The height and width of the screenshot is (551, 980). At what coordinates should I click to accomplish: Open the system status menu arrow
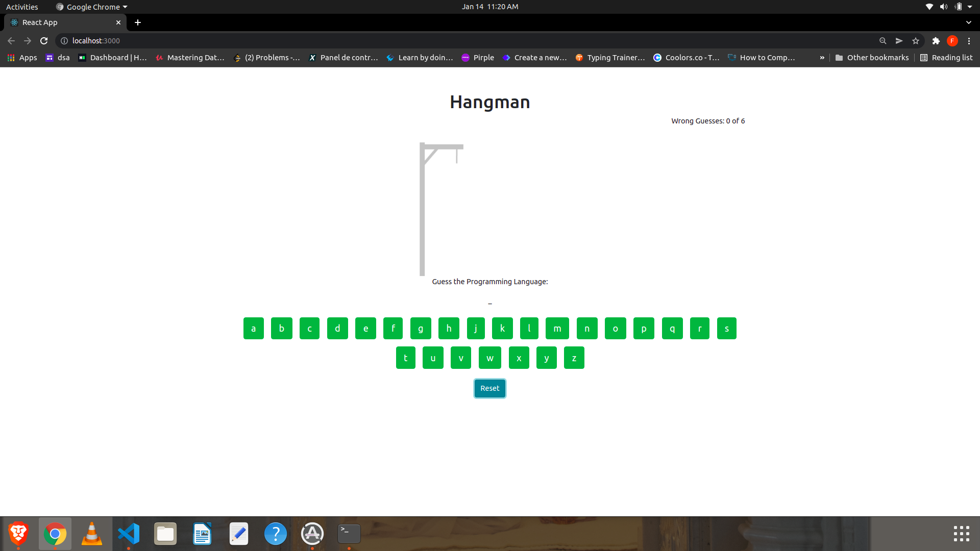tap(970, 7)
